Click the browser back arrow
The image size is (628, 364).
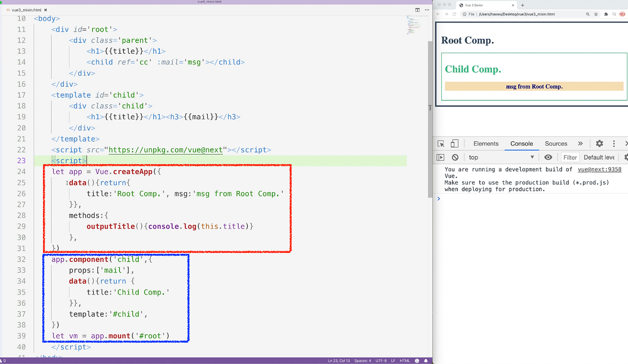point(438,15)
